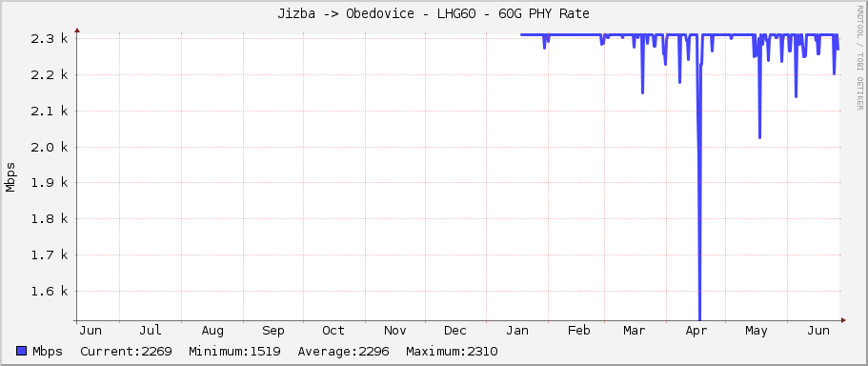Click the graph title 'Jizba -> Obedovice - LHG60 - 60G PHY Rate'

[434, 14]
